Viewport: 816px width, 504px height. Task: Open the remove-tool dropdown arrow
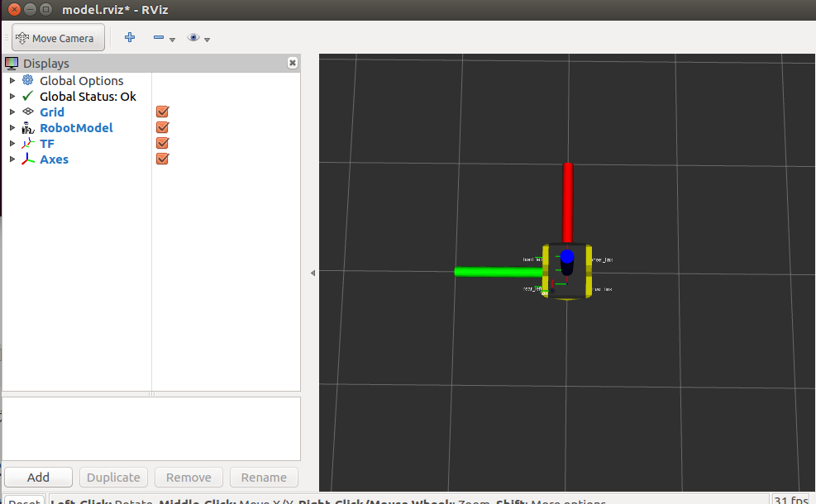(x=172, y=40)
